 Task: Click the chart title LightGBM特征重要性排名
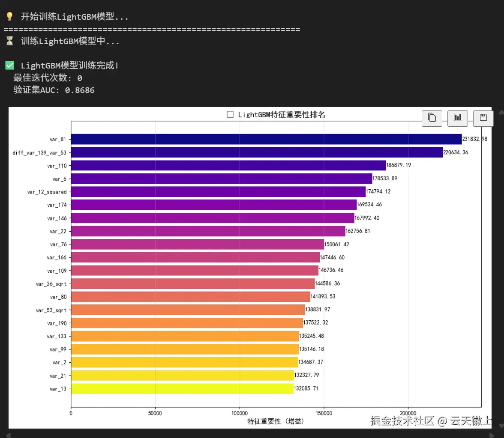pos(281,115)
